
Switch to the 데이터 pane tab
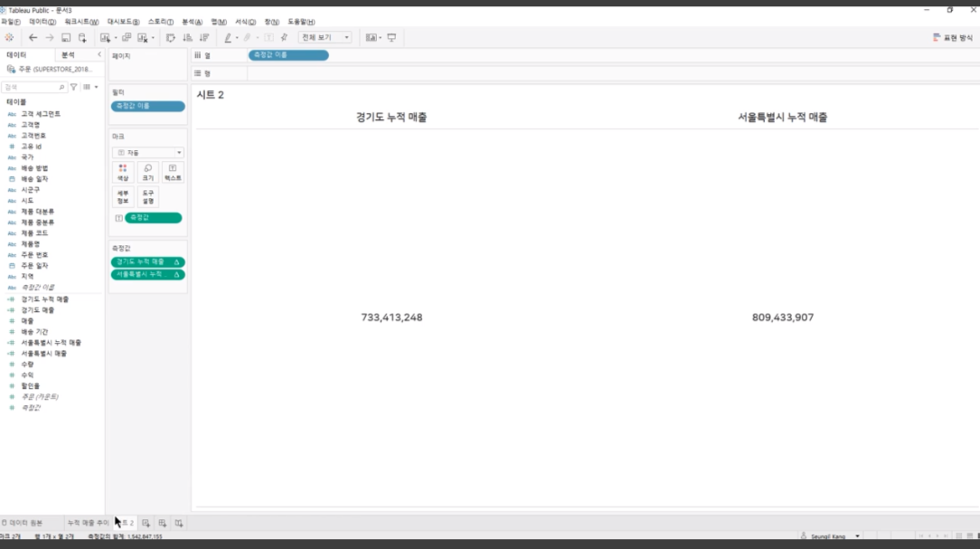17,55
